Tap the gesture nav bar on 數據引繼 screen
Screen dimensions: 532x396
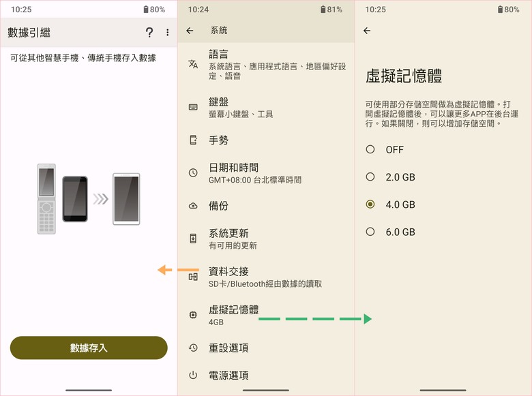pos(89,391)
